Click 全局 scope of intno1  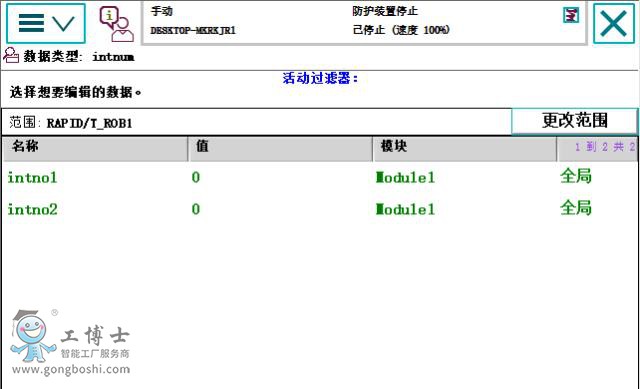point(576,176)
